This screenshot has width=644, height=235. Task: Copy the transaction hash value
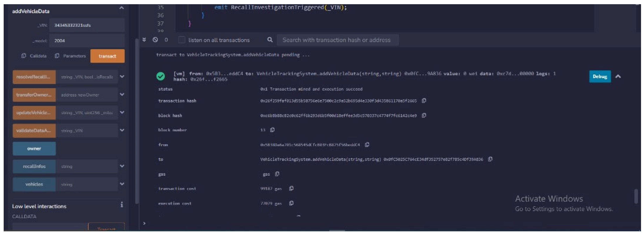[x=424, y=101]
